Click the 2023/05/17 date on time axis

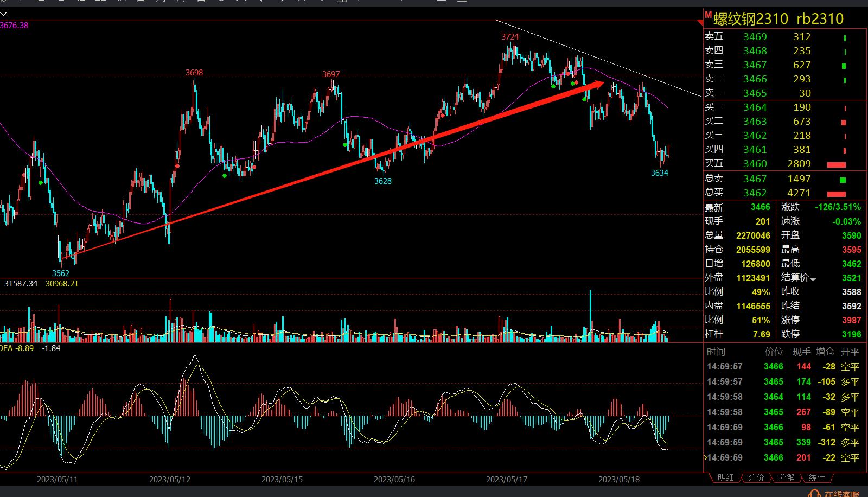[507, 480]
